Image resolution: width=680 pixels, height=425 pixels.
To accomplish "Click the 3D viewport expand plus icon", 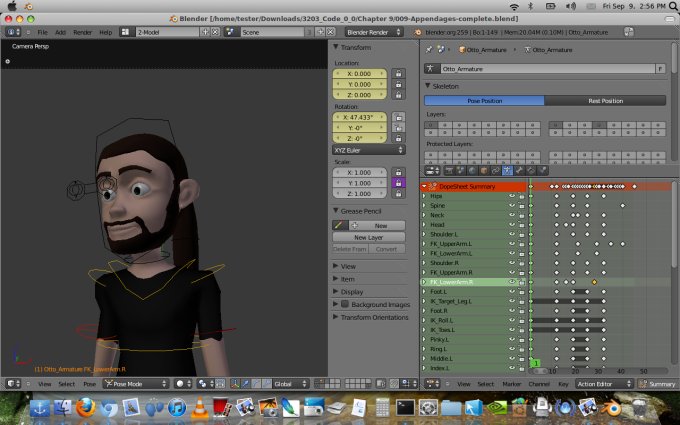I will (x=7, y=62).
